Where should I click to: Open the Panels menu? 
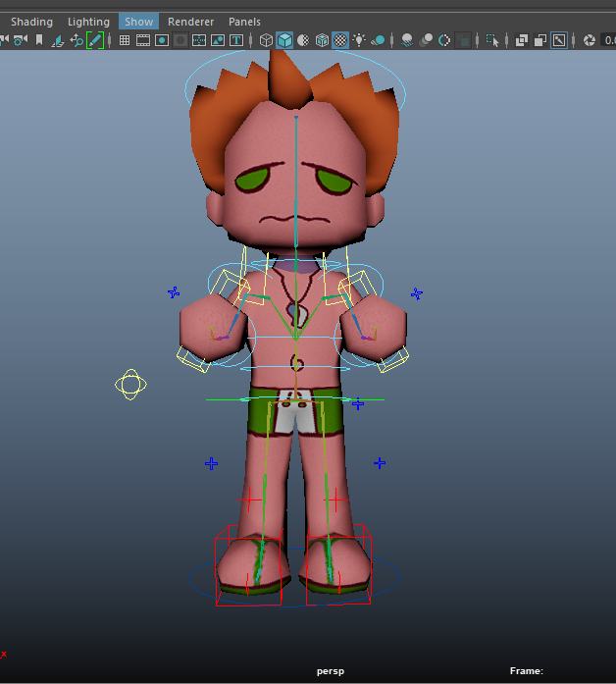(244, 22)
